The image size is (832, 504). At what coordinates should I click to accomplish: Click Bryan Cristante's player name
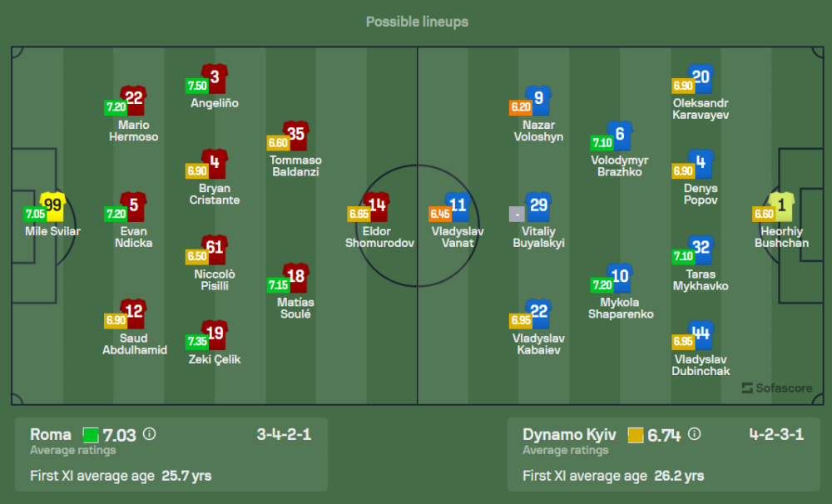[215, 195]
